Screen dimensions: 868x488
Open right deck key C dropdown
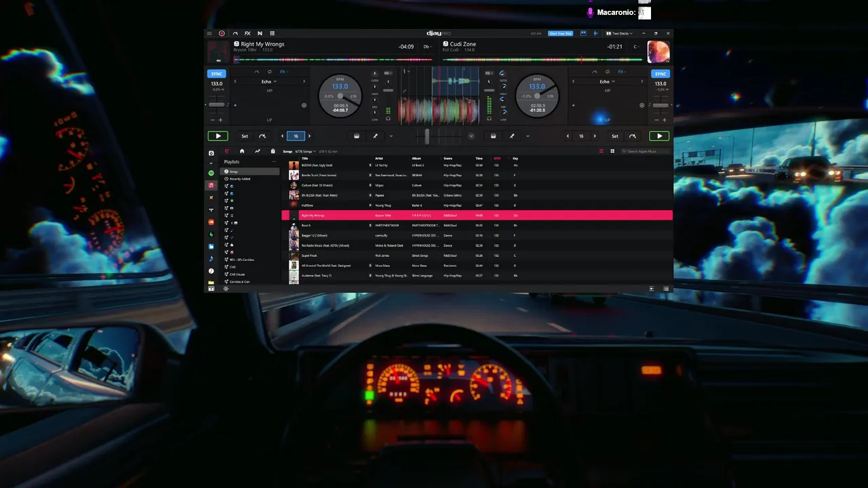[636, 47]
